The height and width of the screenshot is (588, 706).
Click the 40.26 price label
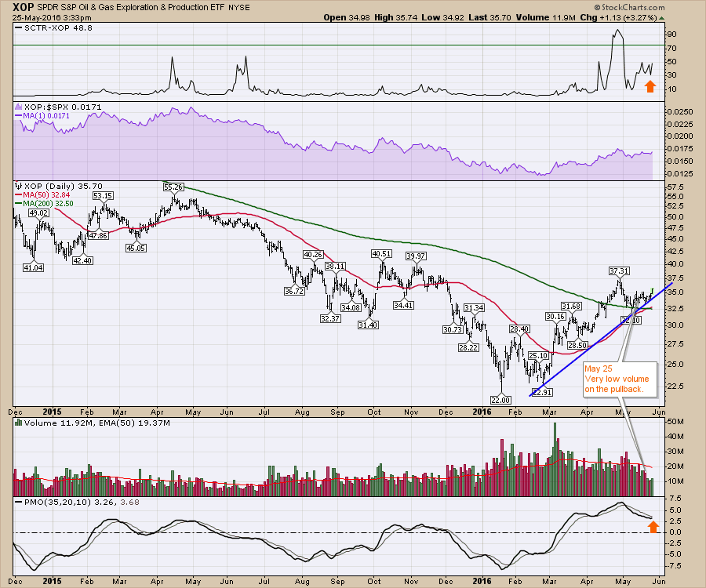pyautogui.click(x=313, y=255)
